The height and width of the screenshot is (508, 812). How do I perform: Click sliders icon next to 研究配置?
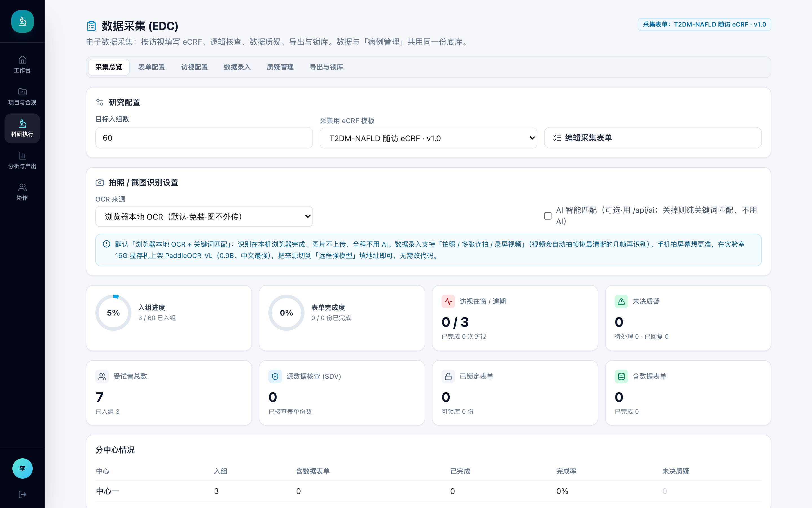click(100, 102)
